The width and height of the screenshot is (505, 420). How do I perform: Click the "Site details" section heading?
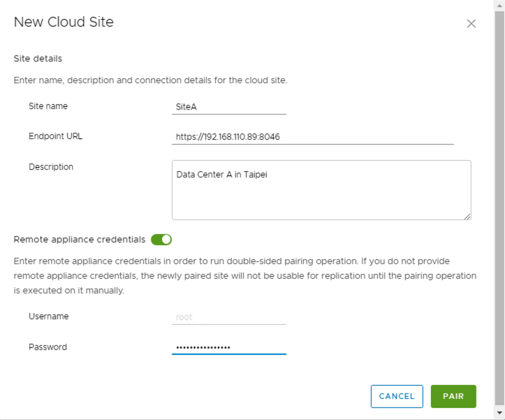(x=38, y=59)
